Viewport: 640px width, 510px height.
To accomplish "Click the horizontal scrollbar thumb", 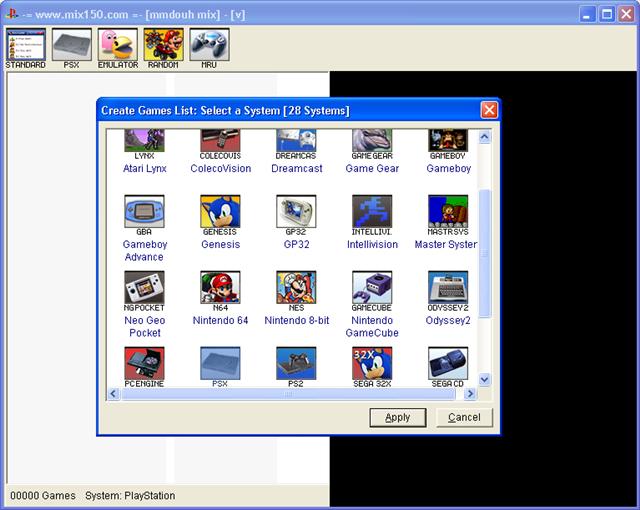I will [288, 394].
